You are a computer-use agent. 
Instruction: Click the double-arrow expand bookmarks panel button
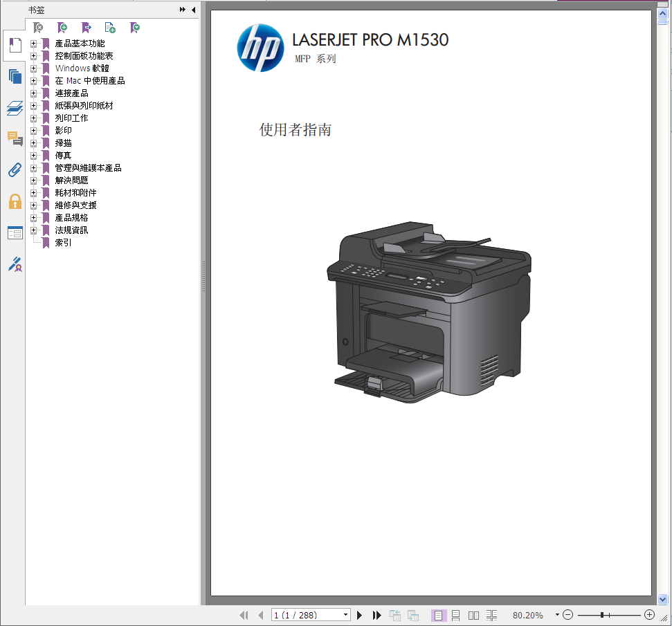point(183,10)
